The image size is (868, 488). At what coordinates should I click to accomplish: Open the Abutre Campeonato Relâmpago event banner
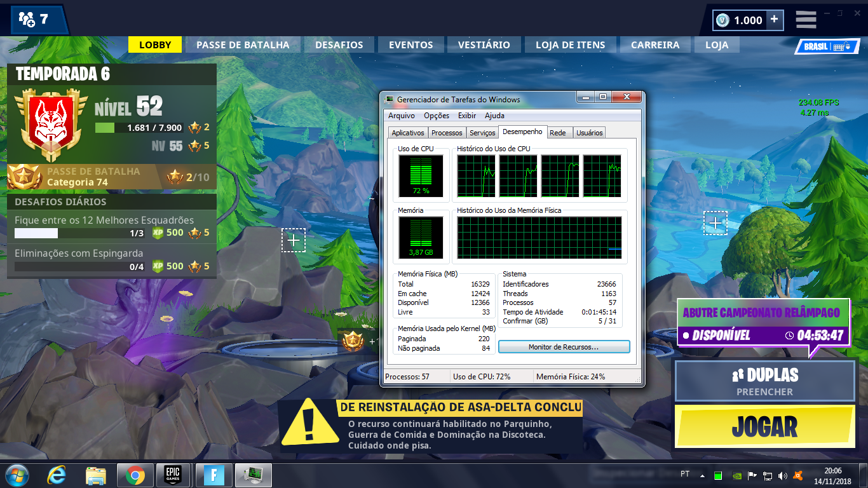763,323
